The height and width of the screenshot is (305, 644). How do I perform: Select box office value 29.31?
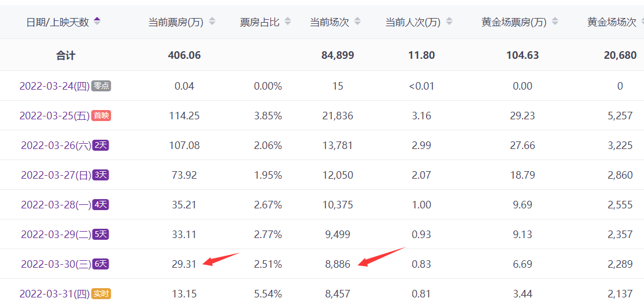[x=184, y=264]
